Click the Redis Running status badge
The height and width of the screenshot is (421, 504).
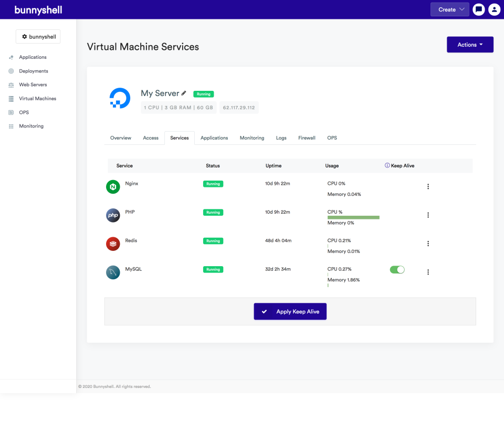tap(213, 241)
